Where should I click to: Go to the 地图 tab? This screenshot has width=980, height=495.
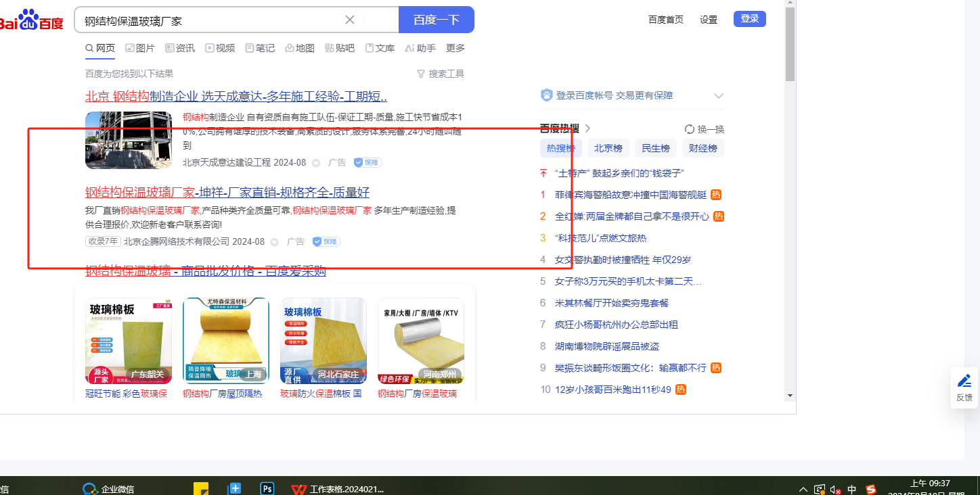tap(300, 48)
